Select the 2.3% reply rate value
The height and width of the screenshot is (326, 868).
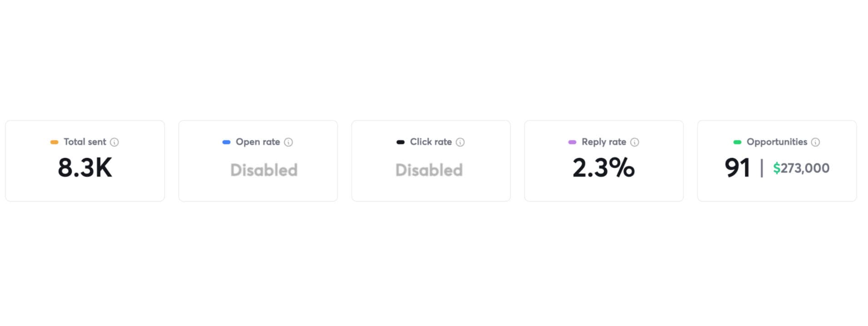coord(604,168)
